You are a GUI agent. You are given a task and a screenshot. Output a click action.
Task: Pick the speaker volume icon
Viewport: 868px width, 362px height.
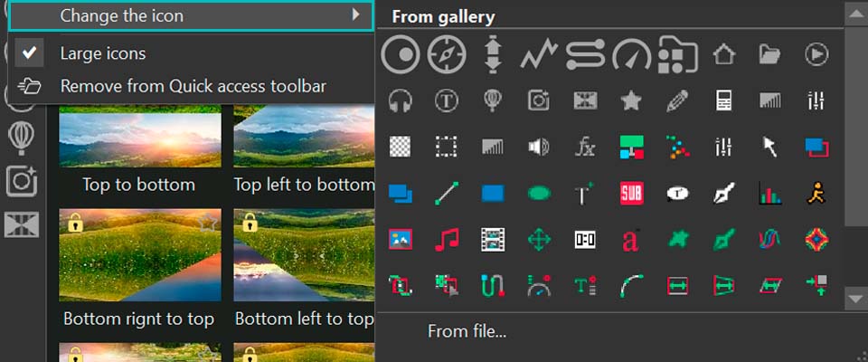pyautogui.click(x=539, y=148)
